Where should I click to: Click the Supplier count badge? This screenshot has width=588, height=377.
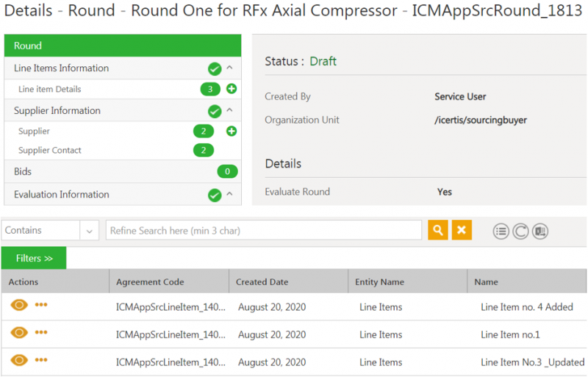click(x=204, y=131)
